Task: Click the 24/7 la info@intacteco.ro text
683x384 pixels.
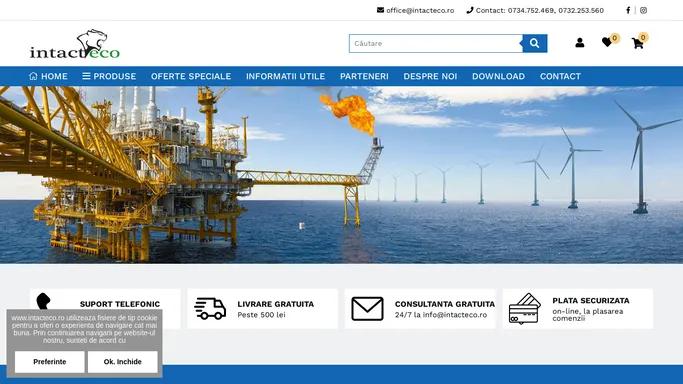Action: tap(441, 314)
